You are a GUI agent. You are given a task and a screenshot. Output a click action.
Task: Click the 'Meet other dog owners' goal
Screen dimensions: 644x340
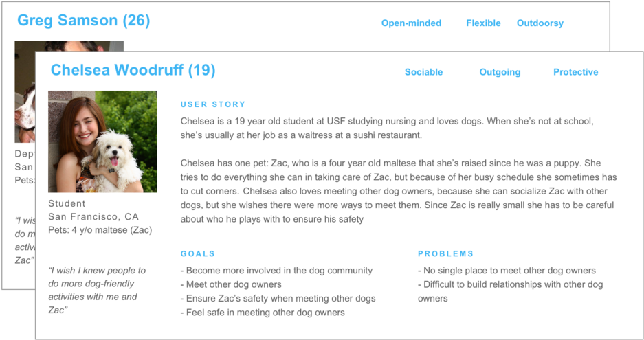pyautogui.click(x=231, y=284)
